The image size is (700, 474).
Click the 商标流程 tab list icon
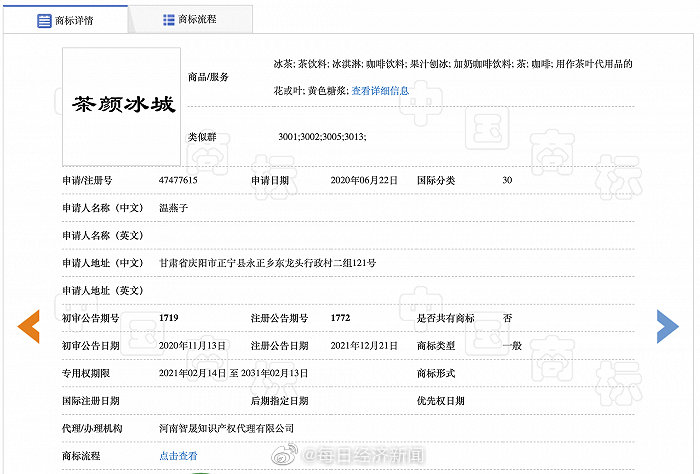(169, 20)
